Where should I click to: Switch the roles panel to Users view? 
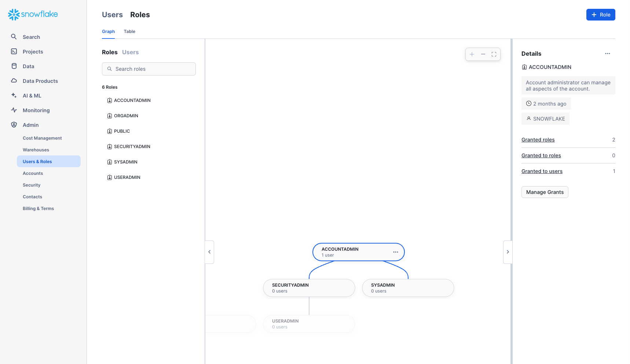click(130, 52)
